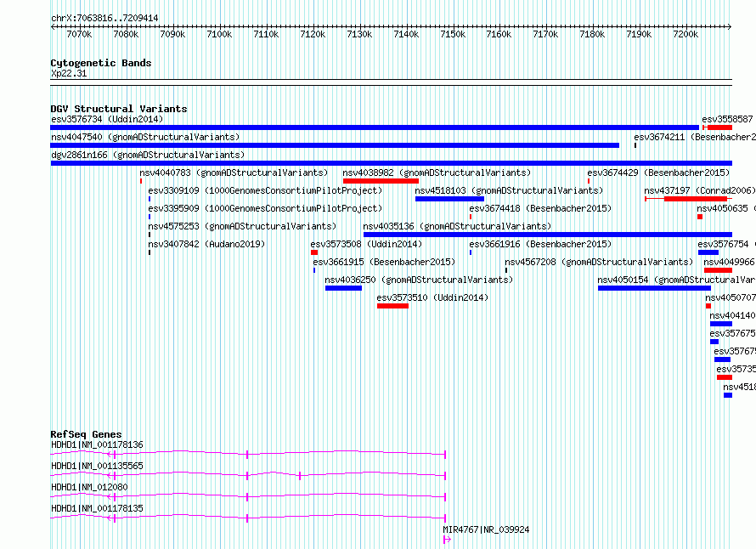Click esv3674418 (Besenbacher2015) label
Viewport: 756px width, 549px height.
click(x=540, y=208)
